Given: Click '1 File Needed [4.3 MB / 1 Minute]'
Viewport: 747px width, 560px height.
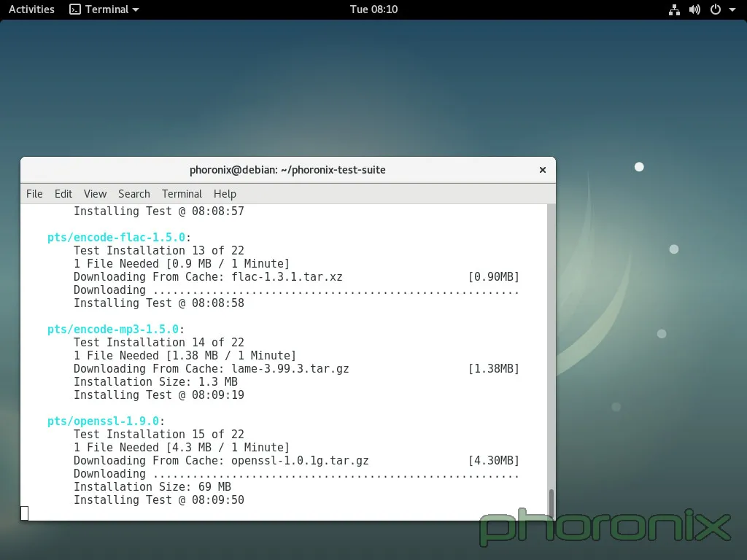Looking at the screenshot, I should coord(182,448).
